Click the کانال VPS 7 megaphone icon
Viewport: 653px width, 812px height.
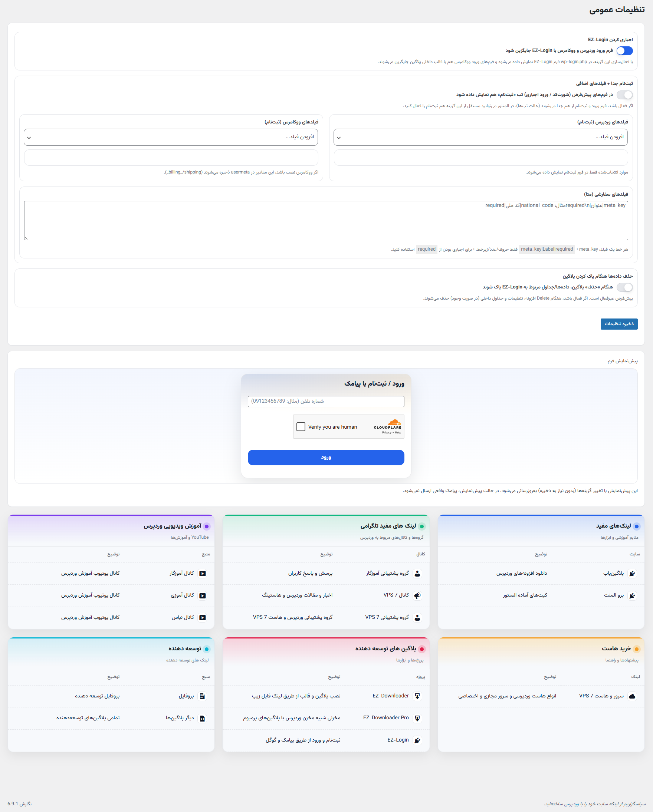417,595
